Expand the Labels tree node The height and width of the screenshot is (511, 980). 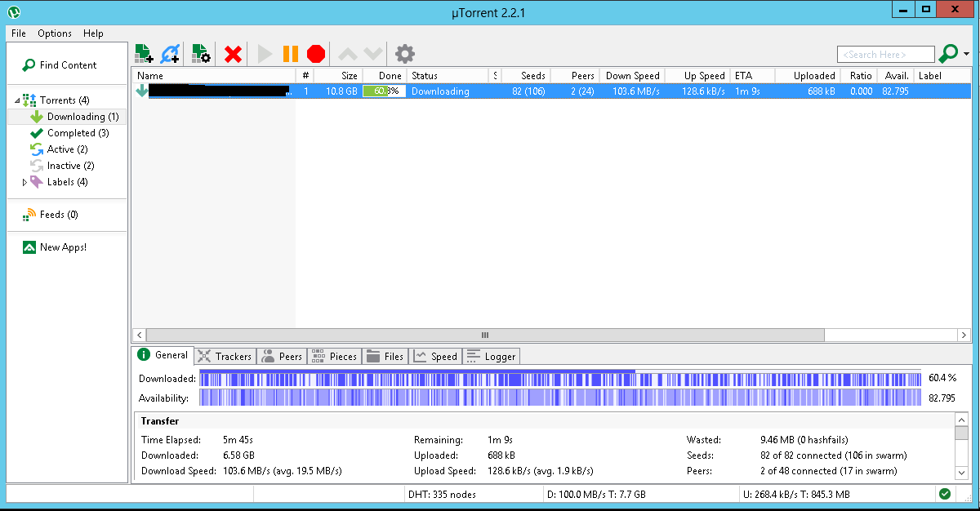24,182
